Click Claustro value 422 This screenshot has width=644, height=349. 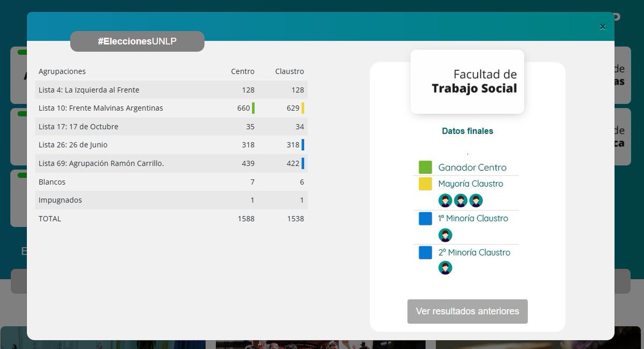(x=293, y=163)
